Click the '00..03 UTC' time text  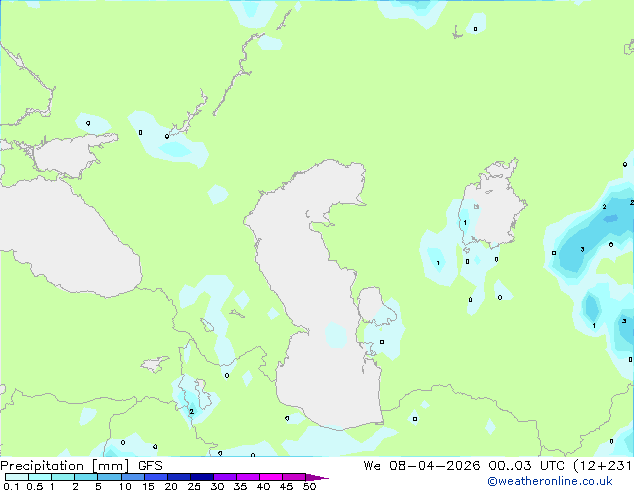(x=526, y=466)
